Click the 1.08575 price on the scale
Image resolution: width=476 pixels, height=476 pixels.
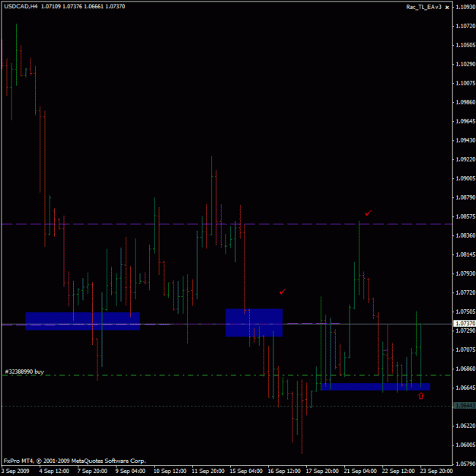tap(465, 216)
